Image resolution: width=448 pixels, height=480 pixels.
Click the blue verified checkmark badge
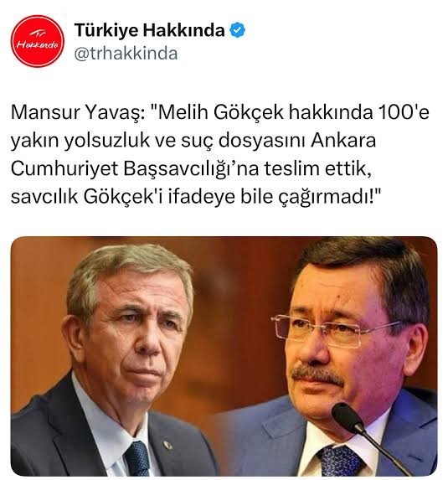(237, 30)
